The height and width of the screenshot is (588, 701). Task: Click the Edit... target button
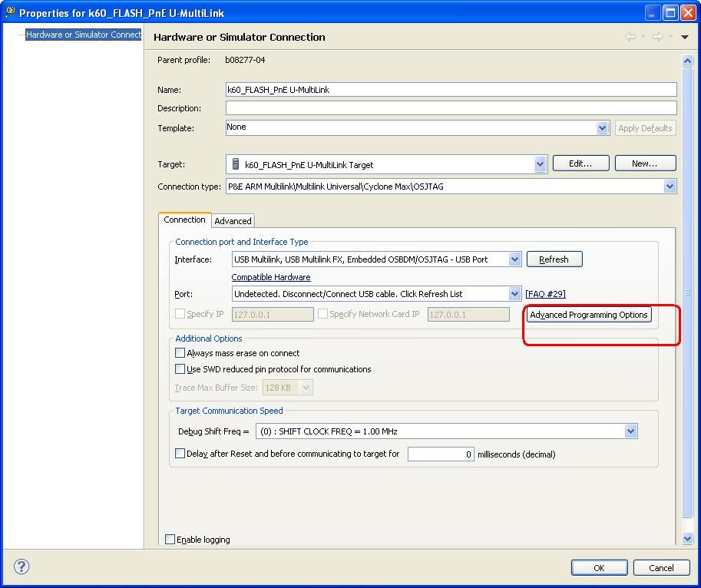point(580,164)
